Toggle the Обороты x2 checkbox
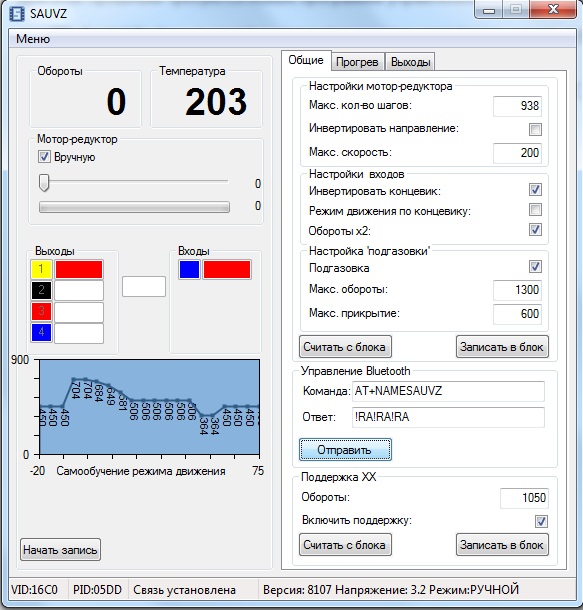 pyautogui.click(x=535, y=230)
